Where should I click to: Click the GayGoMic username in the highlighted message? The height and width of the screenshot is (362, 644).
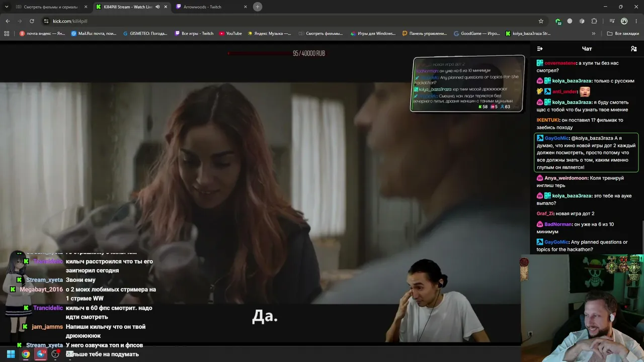point(556,138)
